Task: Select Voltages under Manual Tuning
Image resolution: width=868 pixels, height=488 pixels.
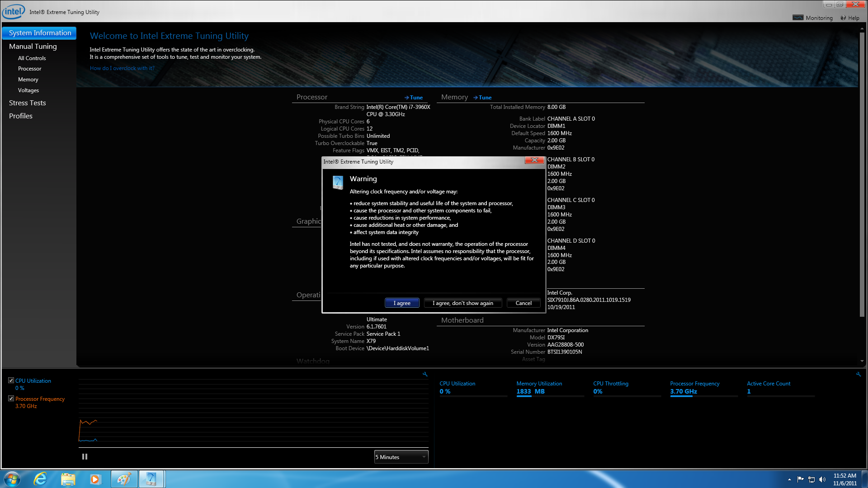Action: point(28,90)
